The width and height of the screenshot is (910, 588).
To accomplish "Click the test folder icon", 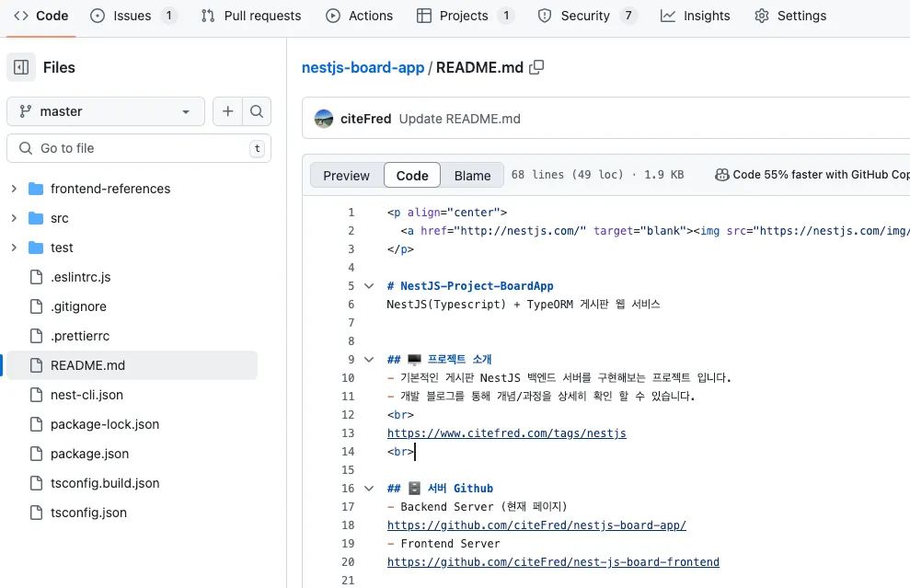I will [x=36, y=248].
